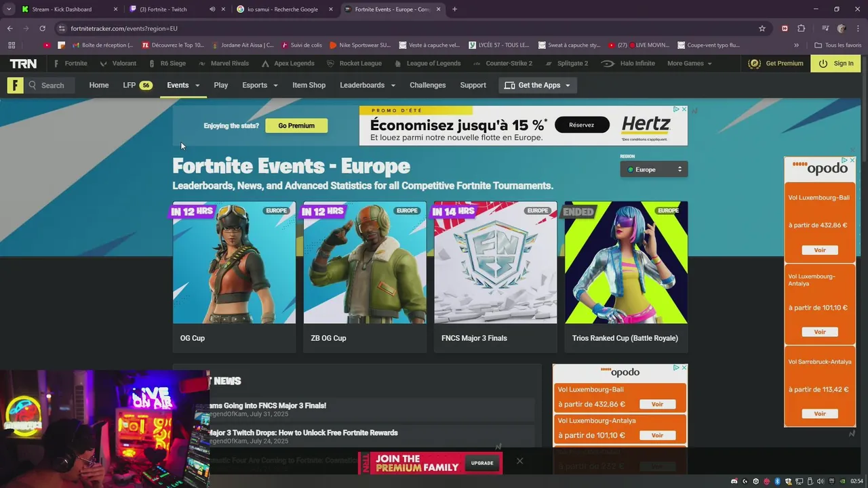This screenshot has height=488, width=868.
Task: Close the Join the Premium Family banner
Action: [x=519, y=461]
